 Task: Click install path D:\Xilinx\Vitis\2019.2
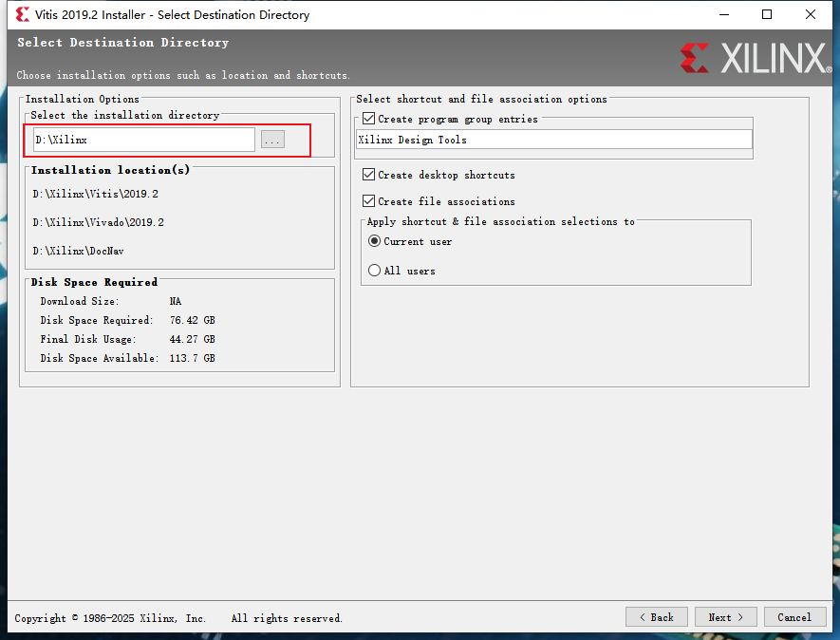coord(95,194)
